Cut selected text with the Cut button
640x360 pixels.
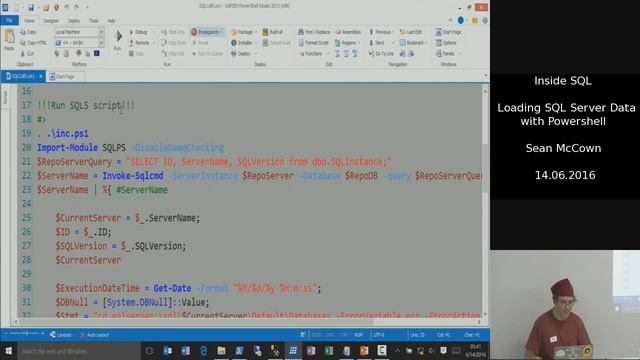click(27, 53)
